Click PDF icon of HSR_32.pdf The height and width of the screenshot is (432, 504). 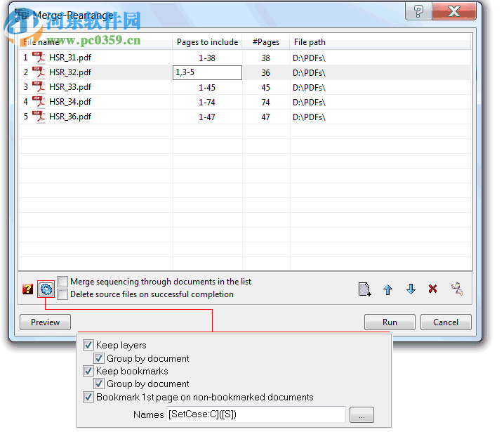[x=39, y=72]
